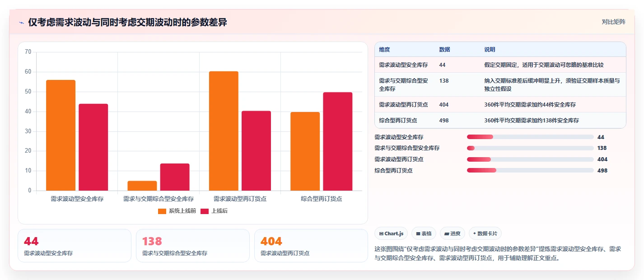The width and height of the screenshot is (644, 280).
Task: Click the red bar for 综合型再订货点
Action: click(x=338, y=141)
